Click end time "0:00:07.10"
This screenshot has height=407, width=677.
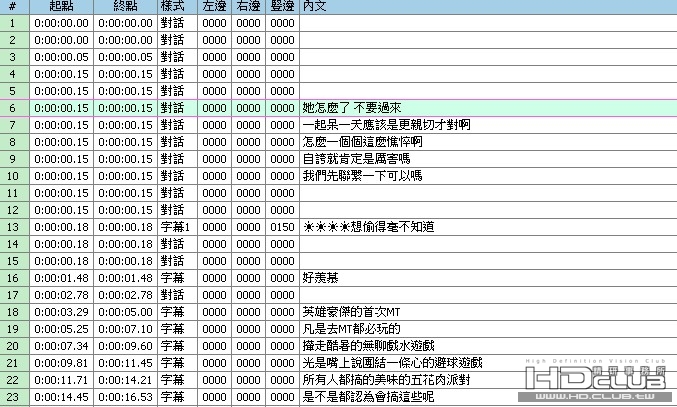pos(125,329)
